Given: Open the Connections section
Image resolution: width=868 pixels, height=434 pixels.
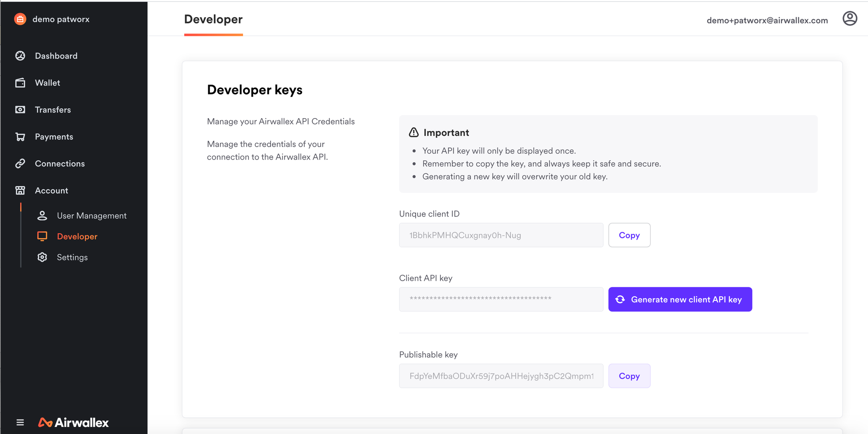Looking at the screenshot, I should coord(59,163).
